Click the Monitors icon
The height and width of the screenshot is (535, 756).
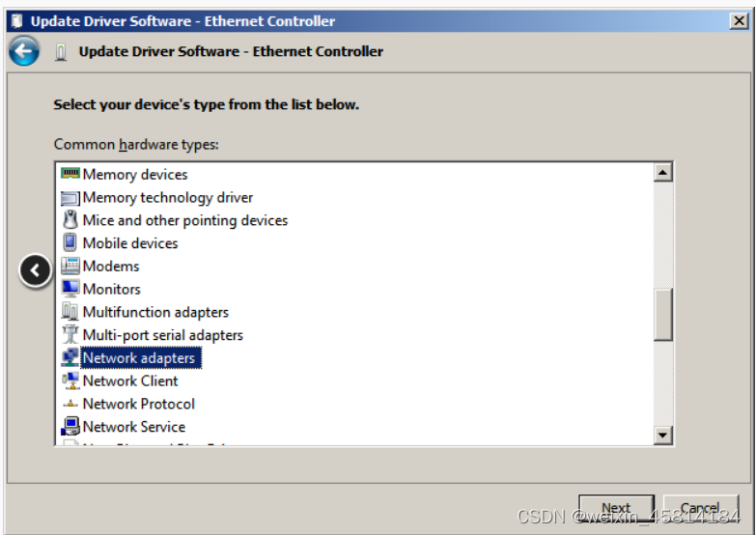(x=70, y=289)
